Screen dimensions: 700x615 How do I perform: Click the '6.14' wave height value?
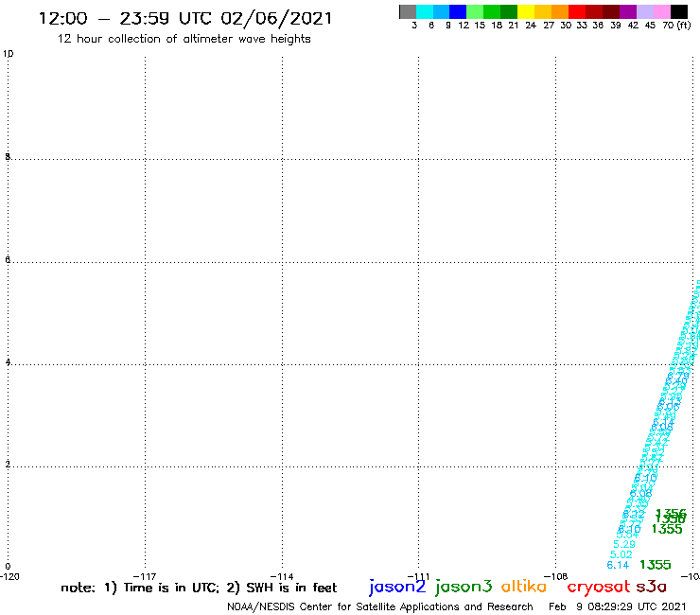tap(618, 565)
